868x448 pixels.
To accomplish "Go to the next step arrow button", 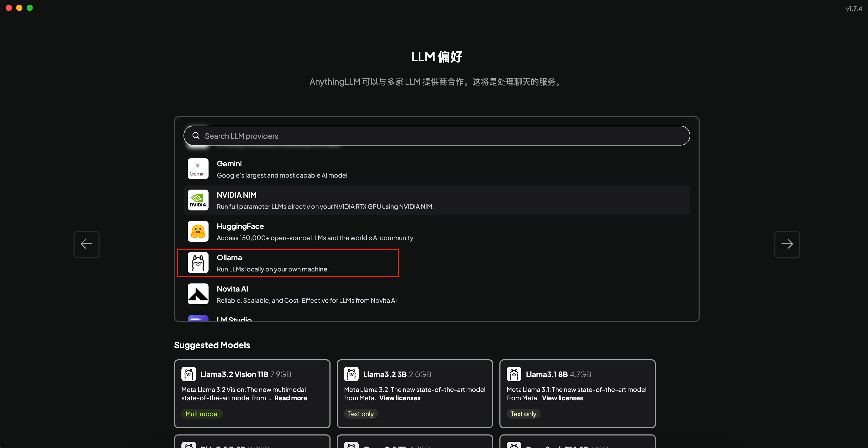I will coord(787,244).
